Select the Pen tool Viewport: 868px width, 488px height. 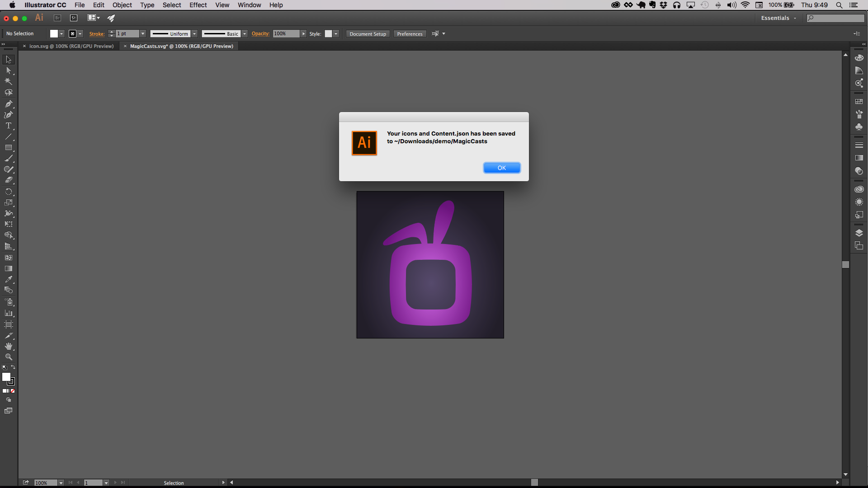9,103
